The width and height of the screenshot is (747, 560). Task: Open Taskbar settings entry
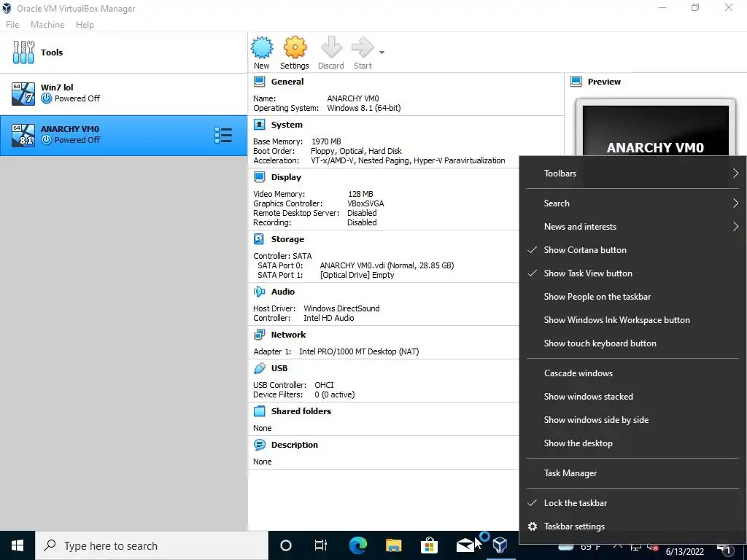tap(632, 526)
